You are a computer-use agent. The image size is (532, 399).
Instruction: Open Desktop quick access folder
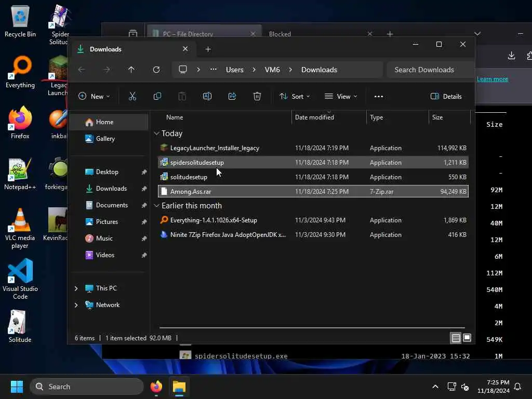pos(109,172)
